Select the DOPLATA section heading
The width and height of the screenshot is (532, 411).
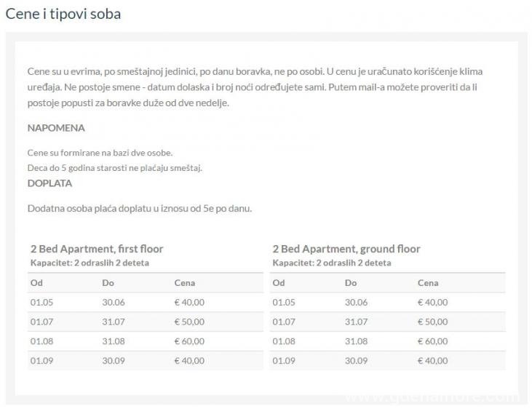[49, 183]
